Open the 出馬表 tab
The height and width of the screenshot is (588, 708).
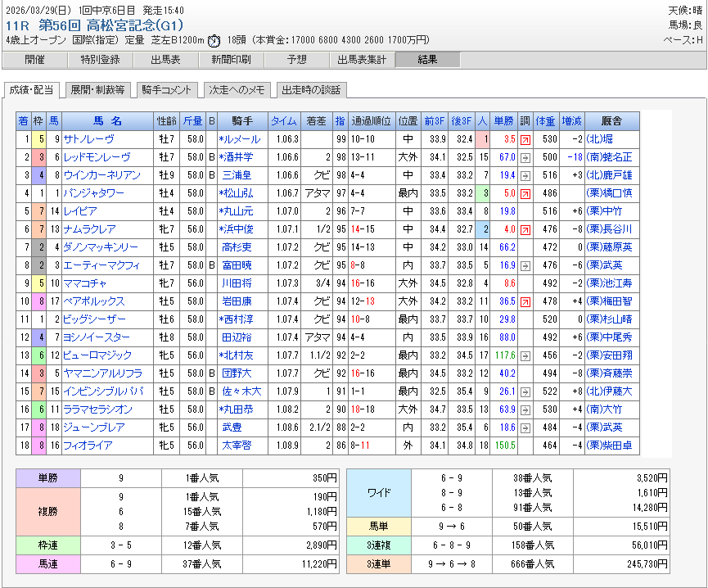tap(165, 60)
